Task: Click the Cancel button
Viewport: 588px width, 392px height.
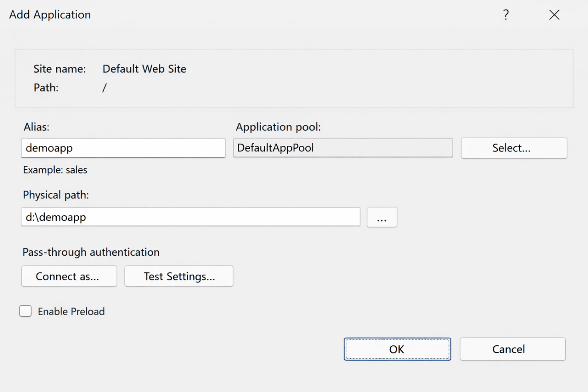Action: pyautogui.click(x=512, y=349)
